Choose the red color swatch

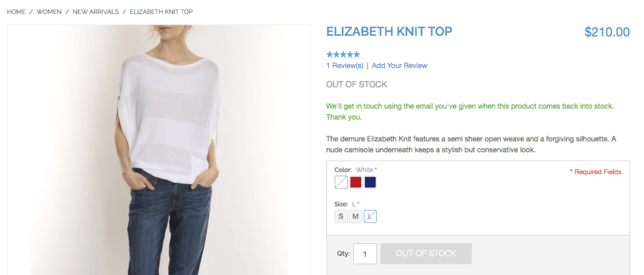coord(356,183)
